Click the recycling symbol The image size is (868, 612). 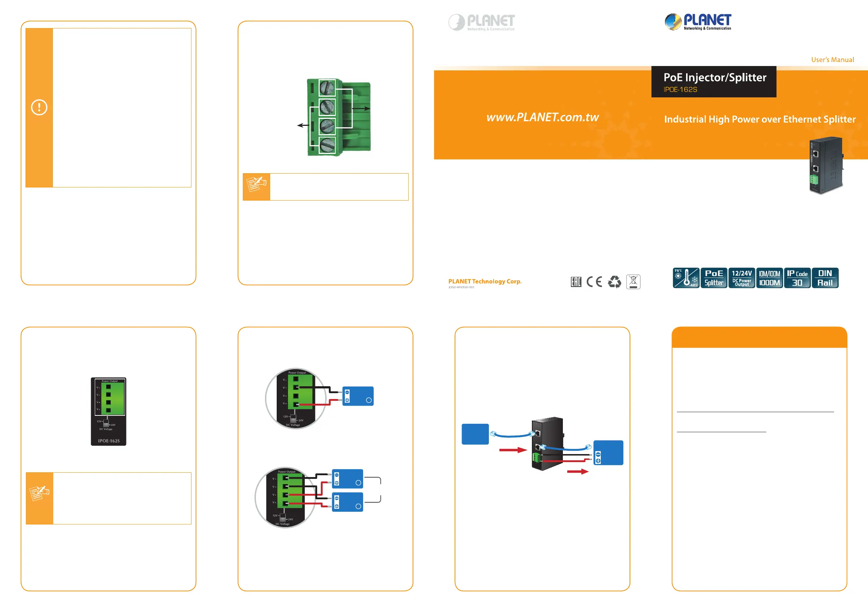point(614,282)
